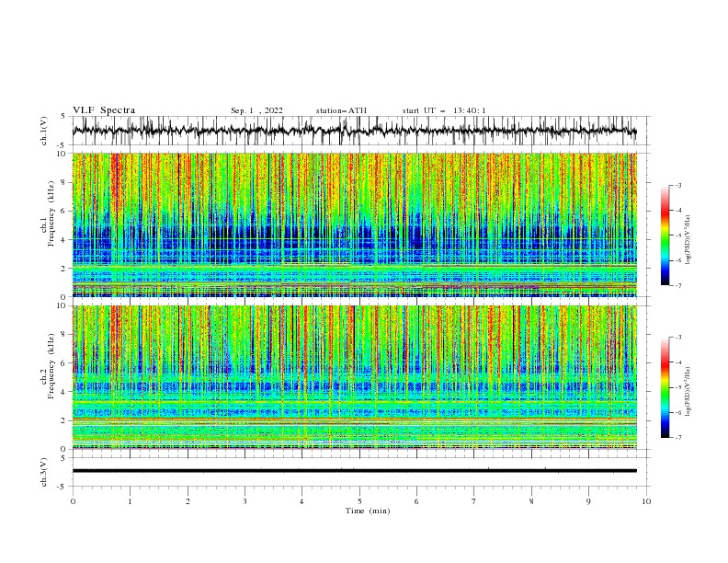Click the time-axis tick label '3'
Viewport: 728px width, 563px height.
pyautogui.click(x=245, y=501)
